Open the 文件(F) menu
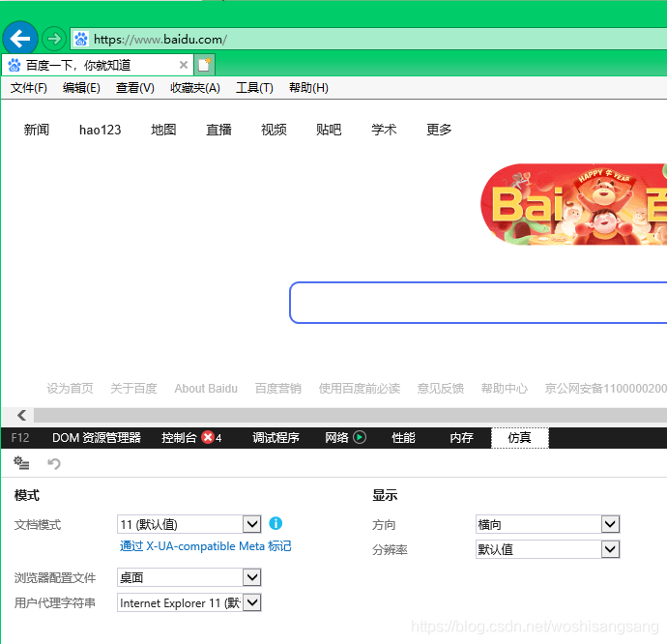Viewport: 667px width, 644px height. click(x=29, y=88)
